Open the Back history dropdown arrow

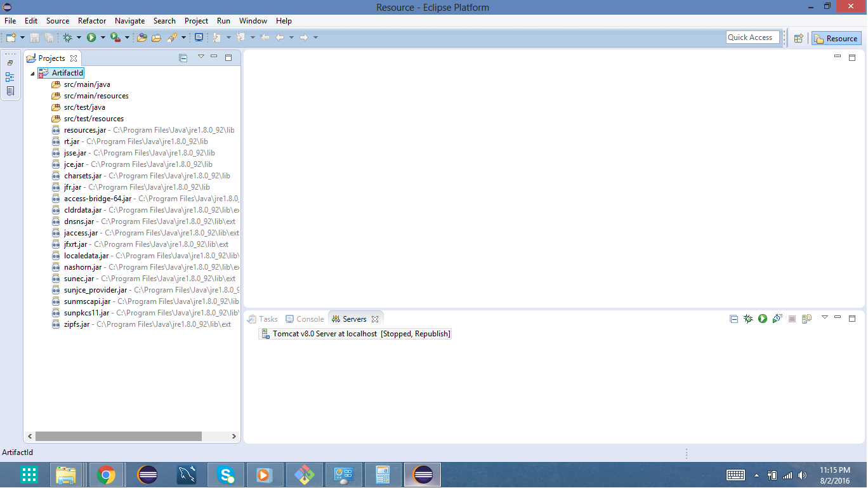(x=291, y=37)
